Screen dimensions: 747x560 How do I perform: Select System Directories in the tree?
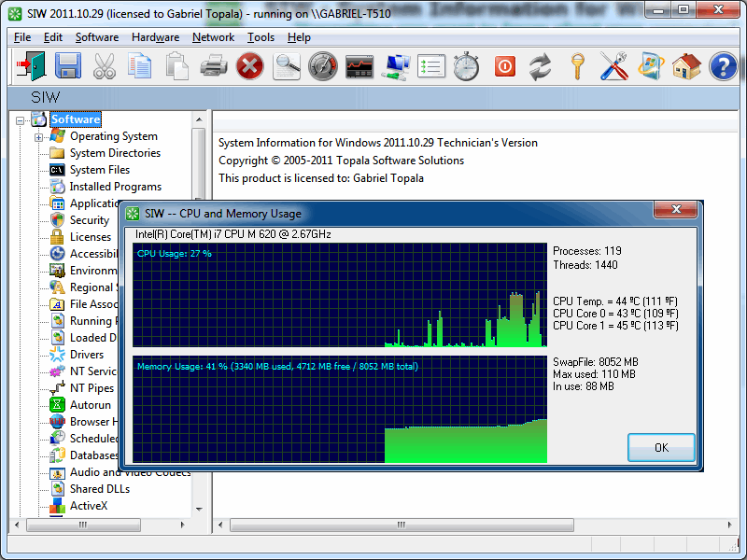click(x=115, y=153)
